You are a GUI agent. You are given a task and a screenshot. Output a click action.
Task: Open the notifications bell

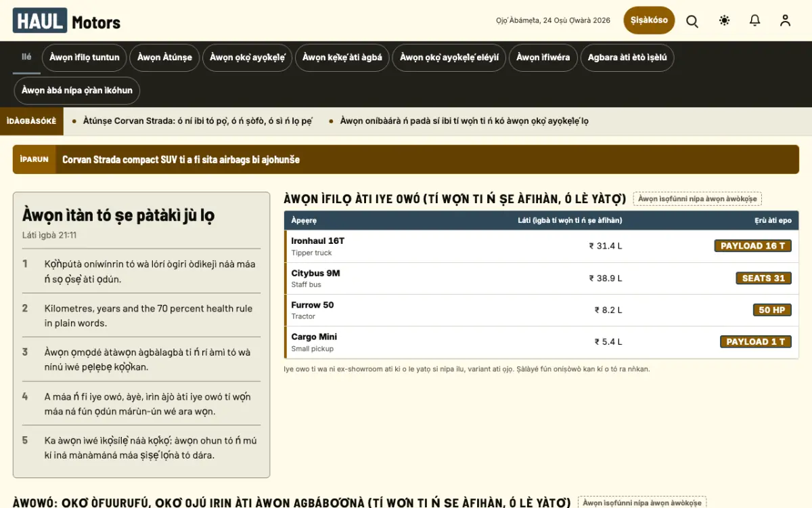coord(755,20)
